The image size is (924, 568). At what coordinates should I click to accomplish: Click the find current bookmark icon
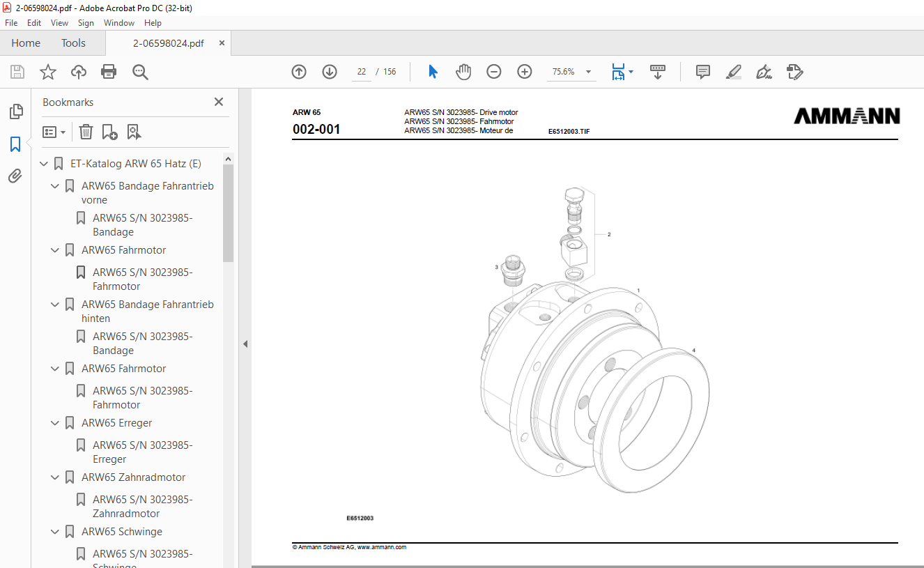134,132
